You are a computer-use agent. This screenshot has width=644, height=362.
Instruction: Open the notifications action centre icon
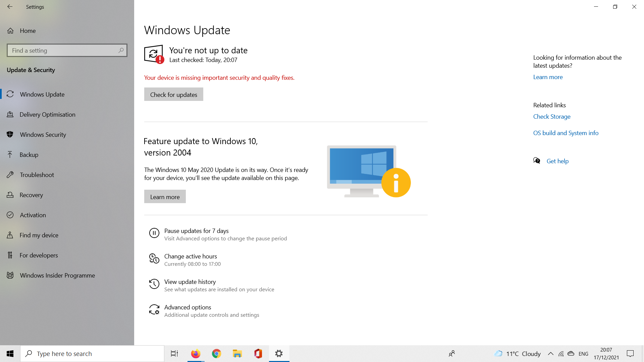[x=630, y=354]
